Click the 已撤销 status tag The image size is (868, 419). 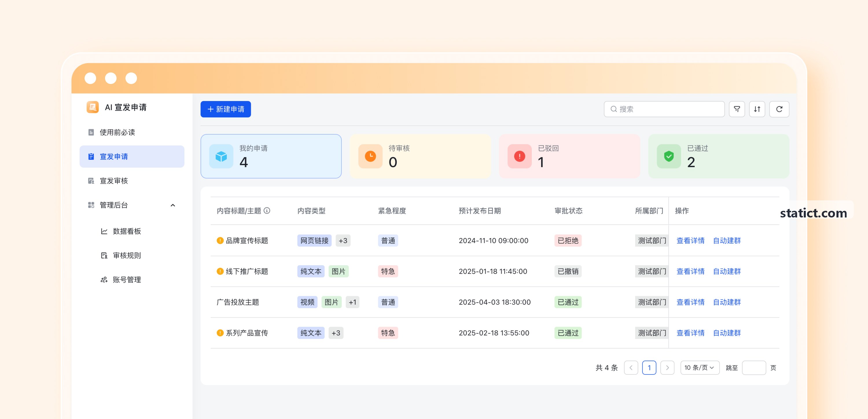568,271
